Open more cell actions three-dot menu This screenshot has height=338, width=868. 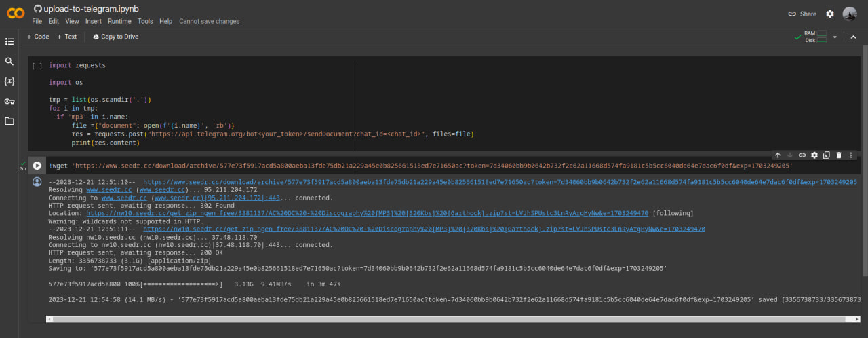click(851, 155)
